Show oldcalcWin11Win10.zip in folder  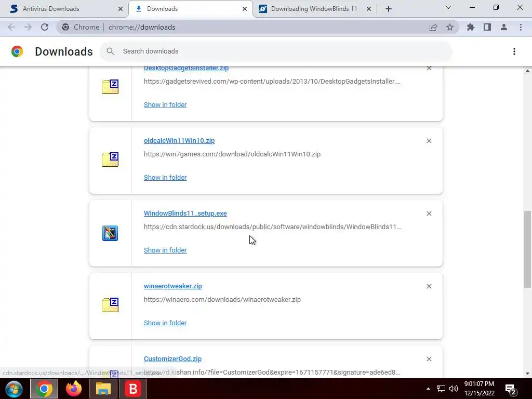tap(165, 178)
